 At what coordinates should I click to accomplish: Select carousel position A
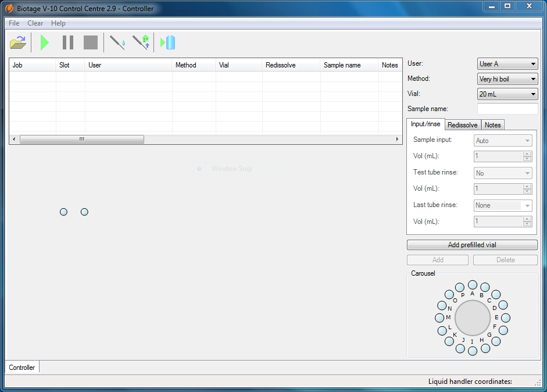(473, 286)
